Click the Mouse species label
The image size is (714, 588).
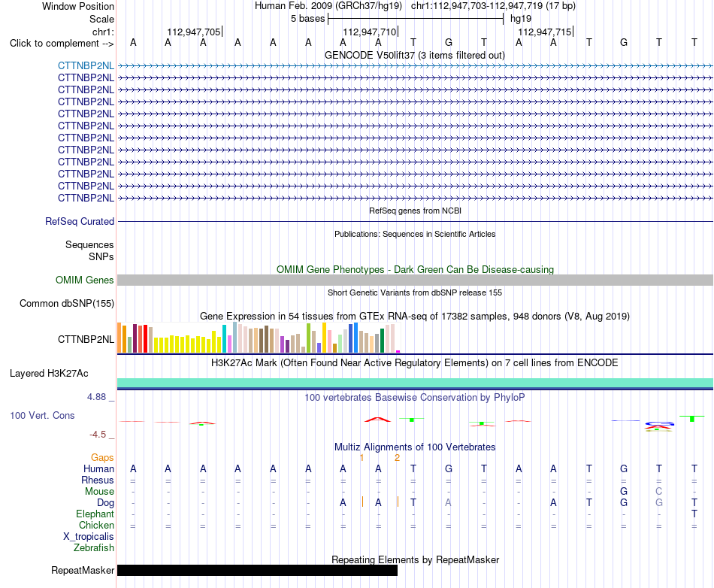[99, 492]
